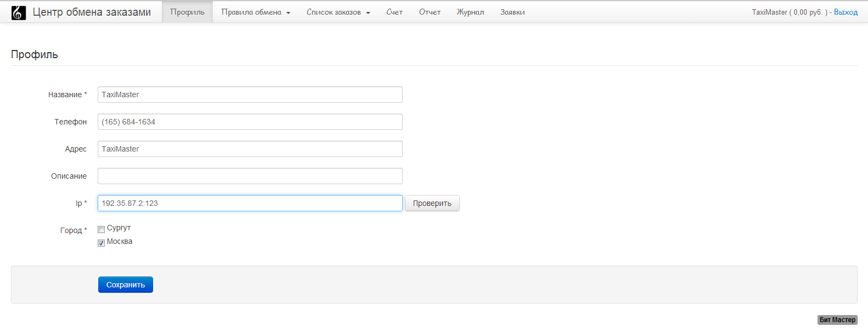Go to the Счет menu item
This screenshot has height=333, width=868.
tap(395, 12)
